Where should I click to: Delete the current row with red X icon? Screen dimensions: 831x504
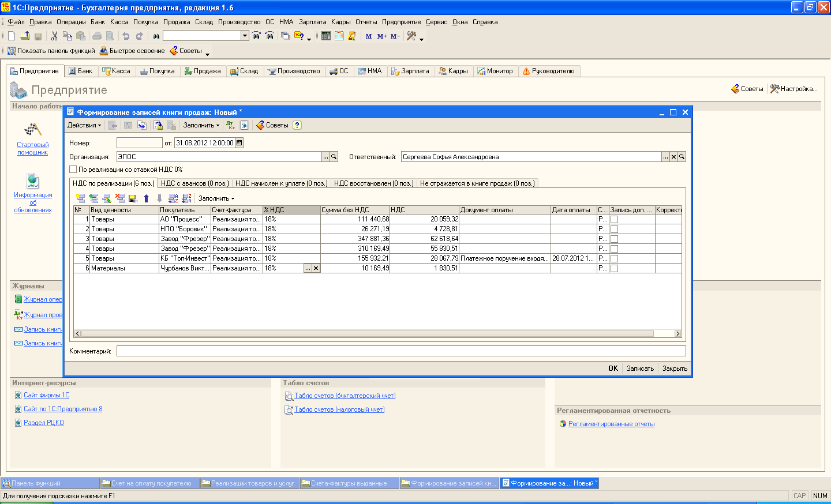tap(120, 198)
